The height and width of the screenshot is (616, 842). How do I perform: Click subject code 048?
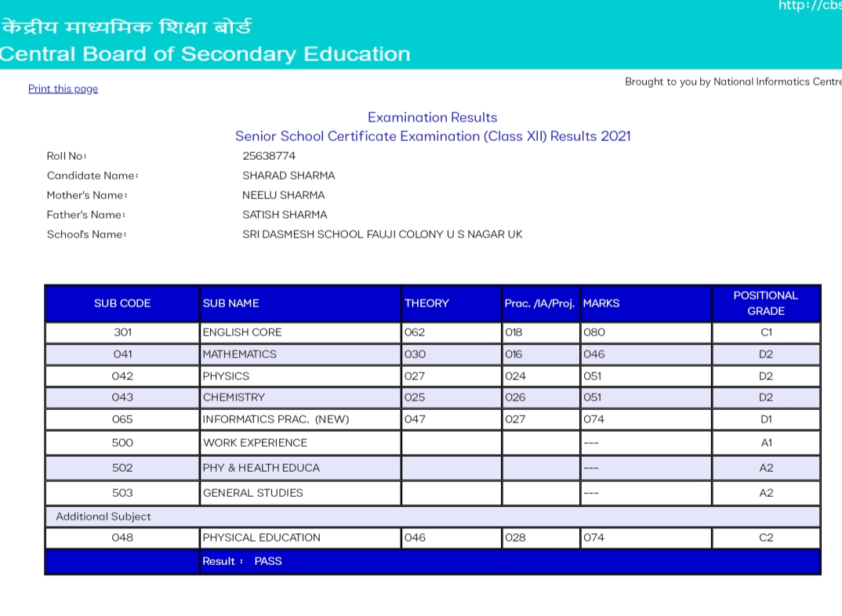[x=122, y=538]
